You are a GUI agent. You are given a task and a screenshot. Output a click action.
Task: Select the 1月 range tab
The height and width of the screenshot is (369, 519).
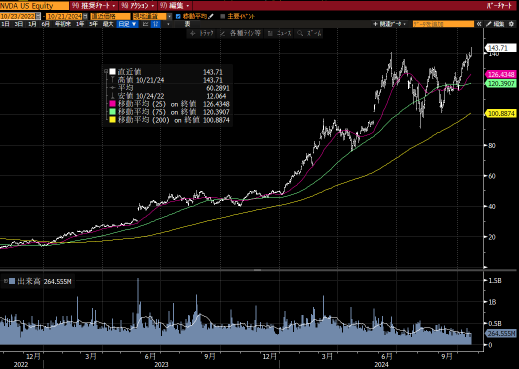coord(32,24)
